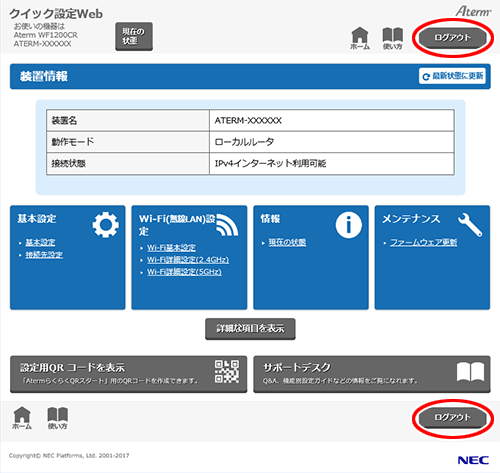Open the サポートデスク banner

click(372, 374)
